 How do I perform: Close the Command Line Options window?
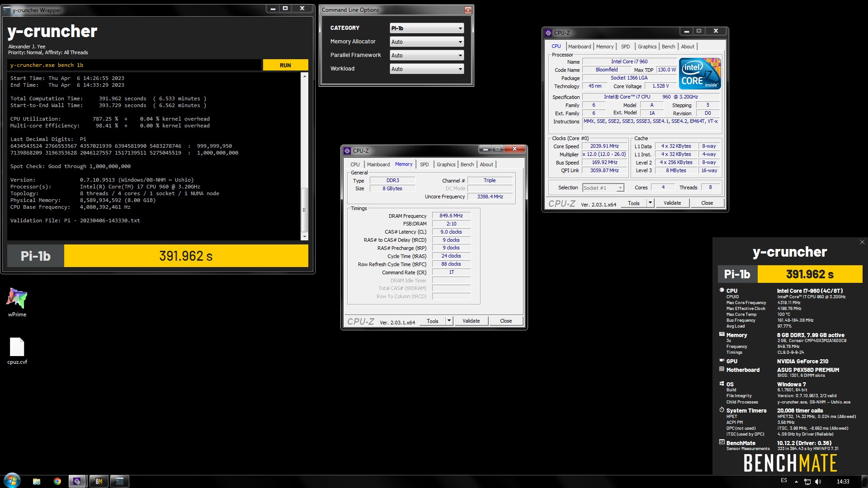468,10
